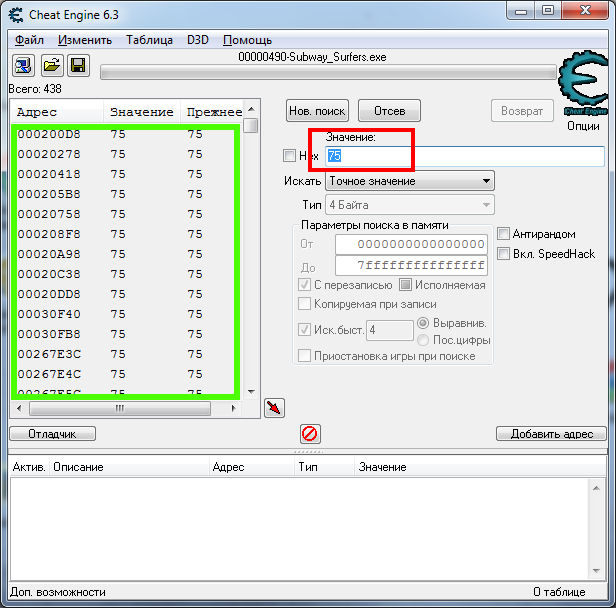The width and height of the screenshot is (616, 608).
Task: Select address row 00020C38
Action: coord(126,274)
